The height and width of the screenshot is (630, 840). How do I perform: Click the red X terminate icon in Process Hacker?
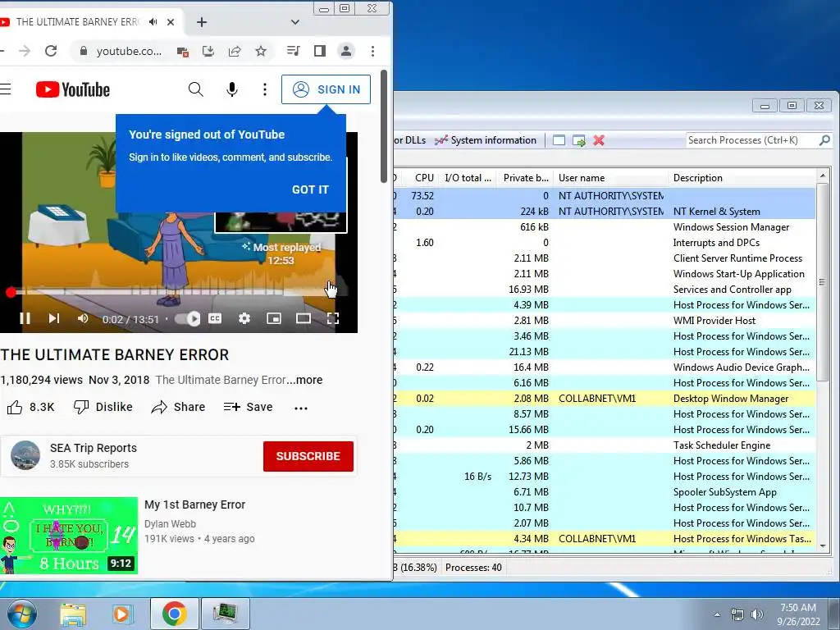(599, 140)
